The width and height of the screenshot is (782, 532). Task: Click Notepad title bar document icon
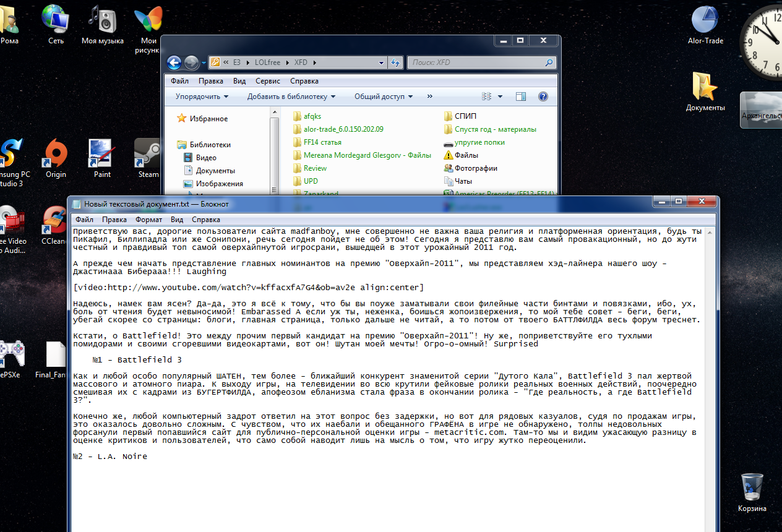(77, 204)
